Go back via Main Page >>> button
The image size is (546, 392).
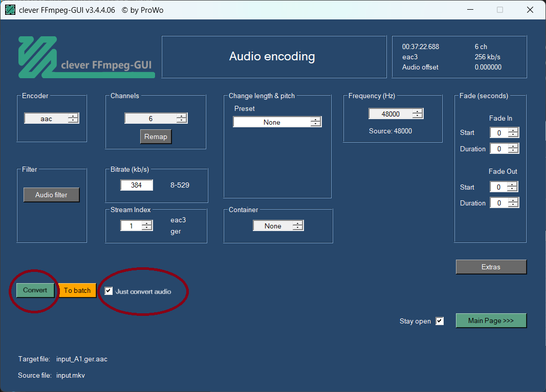click(491, 320)
